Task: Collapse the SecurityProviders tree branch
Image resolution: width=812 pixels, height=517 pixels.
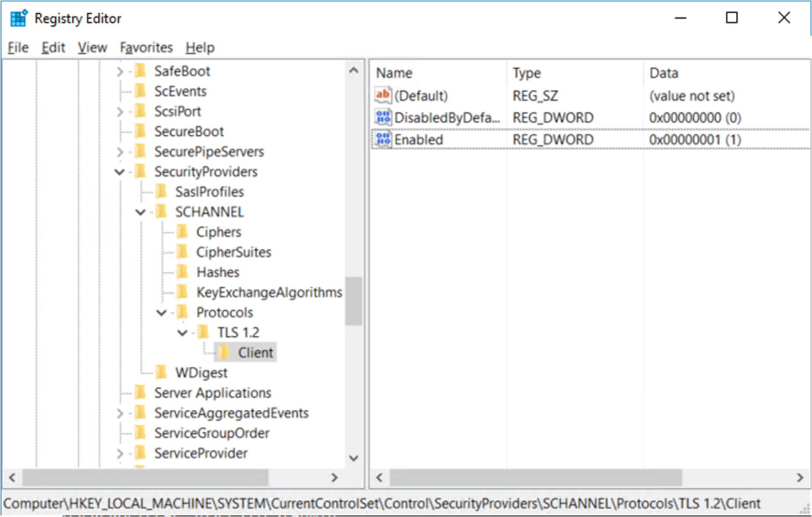Action: coord(119,172)
